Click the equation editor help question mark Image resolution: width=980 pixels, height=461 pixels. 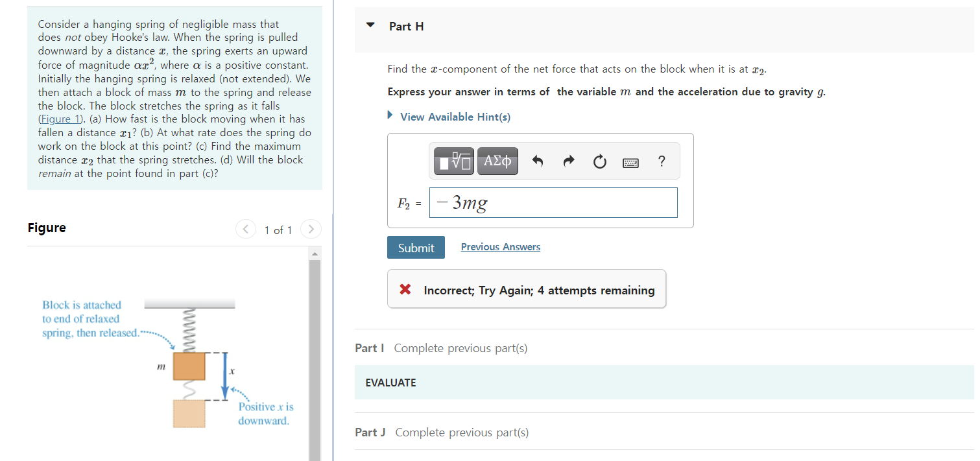point(661,161)
